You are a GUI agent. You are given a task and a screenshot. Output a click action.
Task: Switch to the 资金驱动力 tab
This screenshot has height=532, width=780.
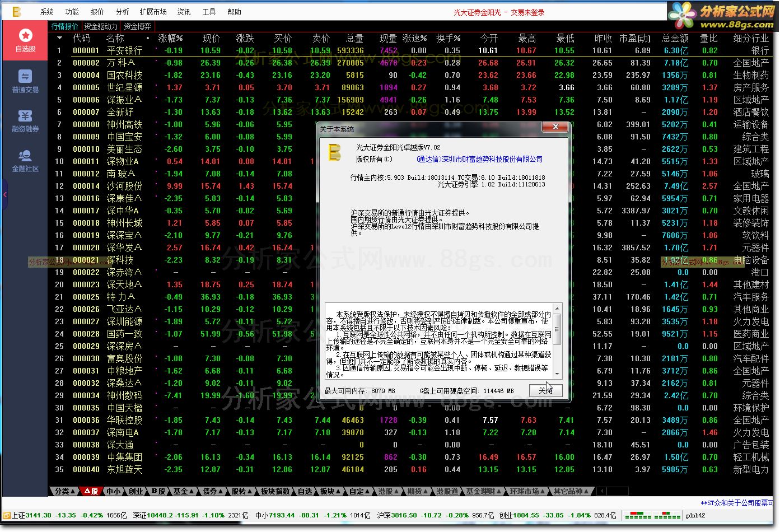click(101, 26)
